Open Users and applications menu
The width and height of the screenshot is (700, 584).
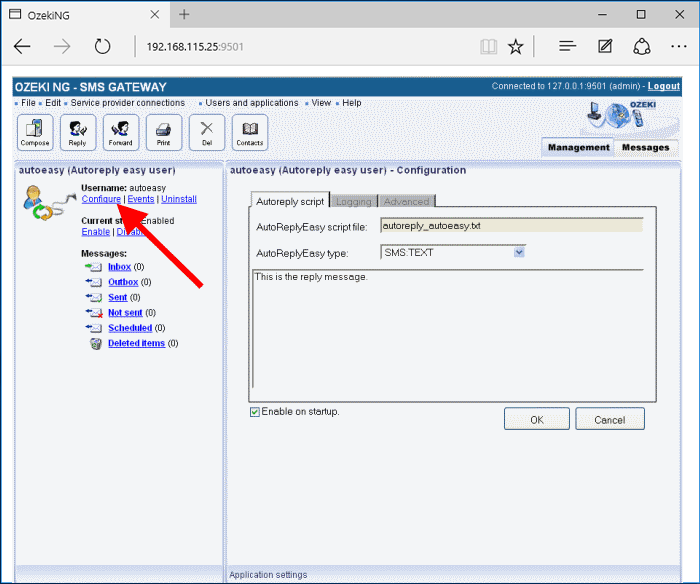(x=252, y=103)
